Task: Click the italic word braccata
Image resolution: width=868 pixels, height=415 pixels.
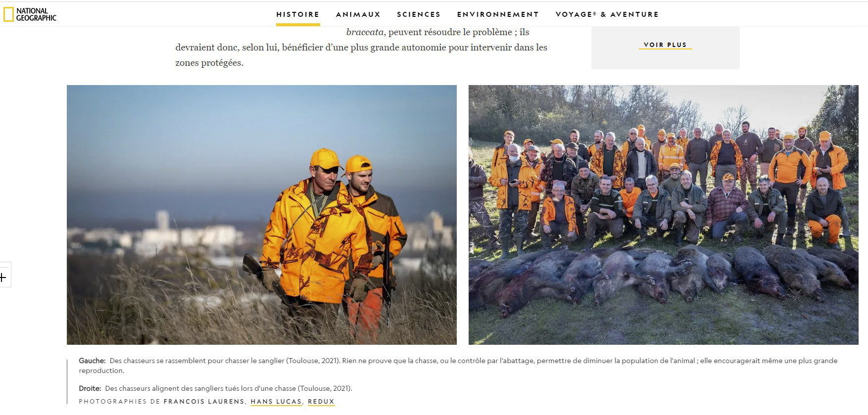Action: click(365, 32)
